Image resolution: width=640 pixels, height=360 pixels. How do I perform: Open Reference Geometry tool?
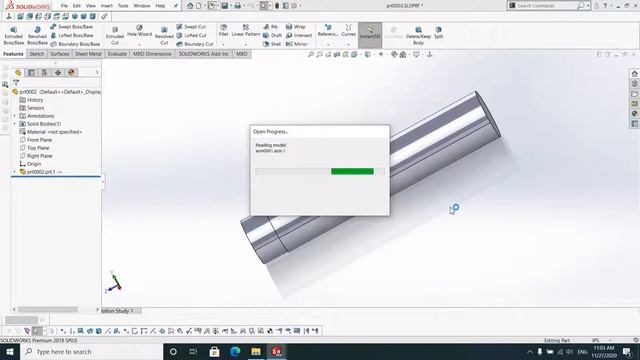[328, 31]
